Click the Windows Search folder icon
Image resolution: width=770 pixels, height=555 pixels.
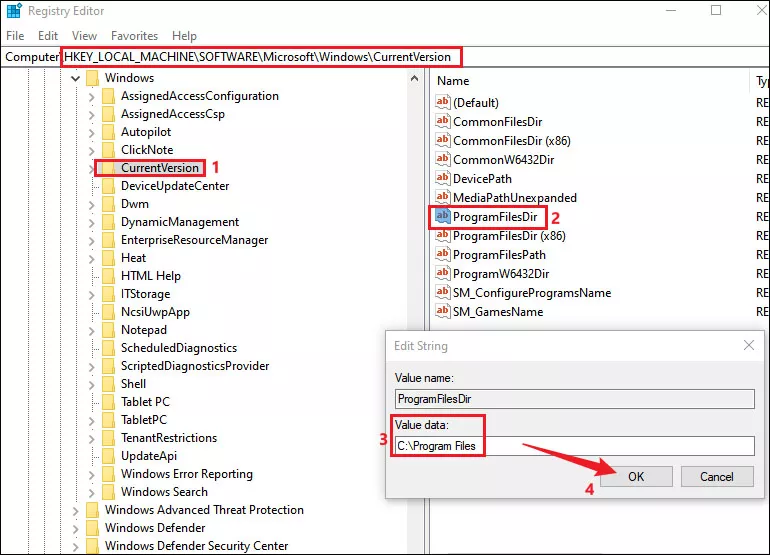[x=109, y=492]
